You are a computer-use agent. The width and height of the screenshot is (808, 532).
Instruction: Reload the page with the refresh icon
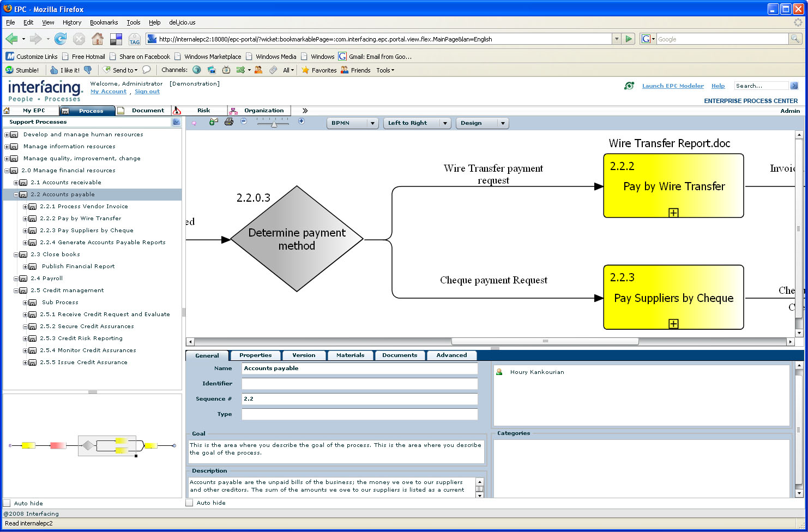(61, 39)
